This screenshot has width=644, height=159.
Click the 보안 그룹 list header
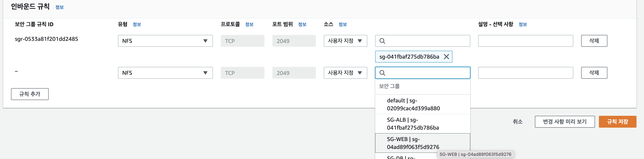click(x=389, y=86)
